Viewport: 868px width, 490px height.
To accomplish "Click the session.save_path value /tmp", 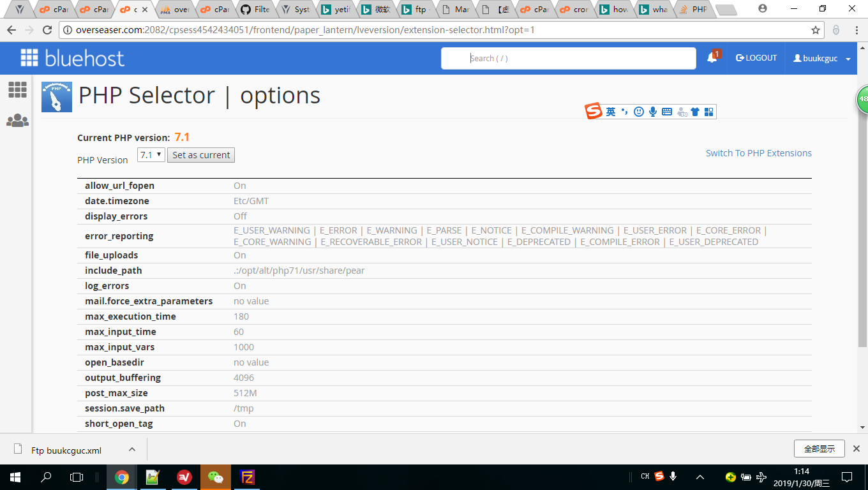I will (x=243, y=408).
